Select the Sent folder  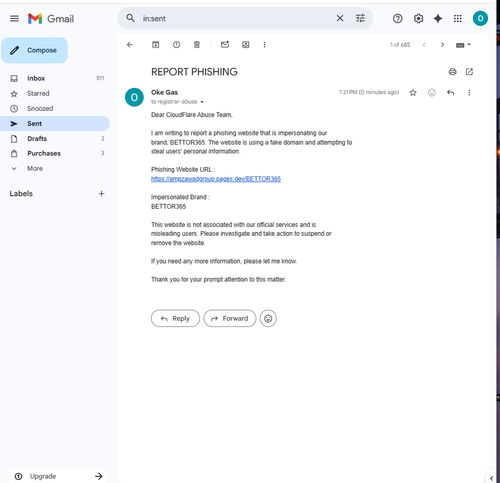(x=55, y=124)
